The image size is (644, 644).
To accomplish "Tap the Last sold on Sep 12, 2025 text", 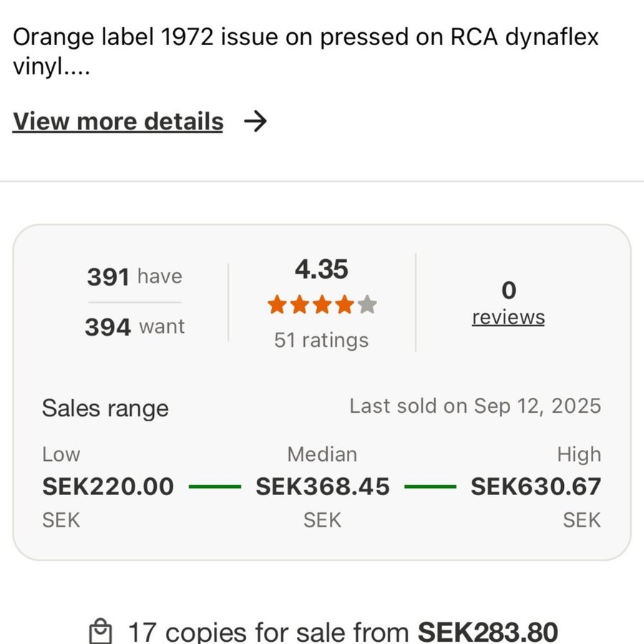I will click(475, 406).
